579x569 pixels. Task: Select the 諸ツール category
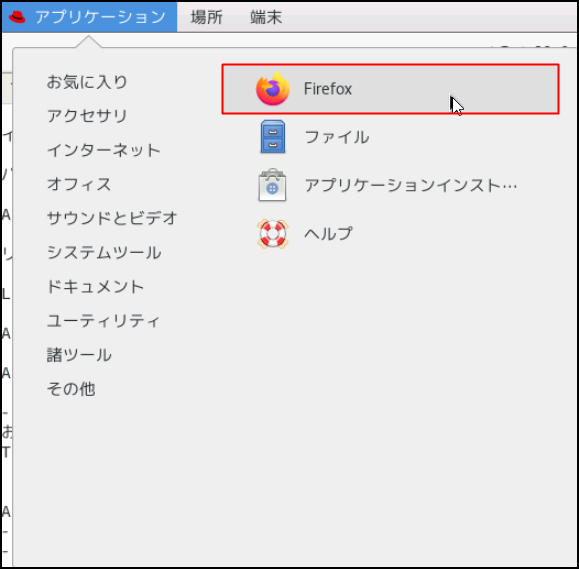tap(79, 355)
